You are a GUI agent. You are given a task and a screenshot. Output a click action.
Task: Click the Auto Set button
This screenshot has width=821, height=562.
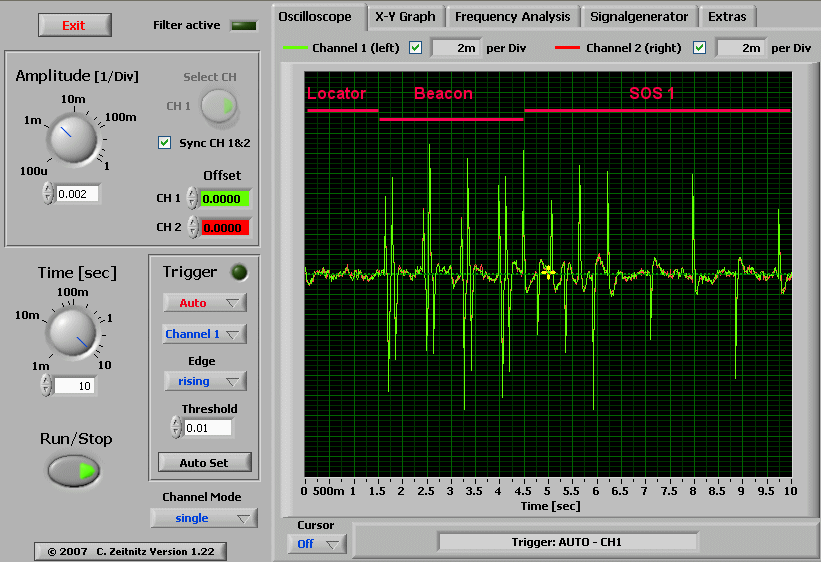click(205, 463)
